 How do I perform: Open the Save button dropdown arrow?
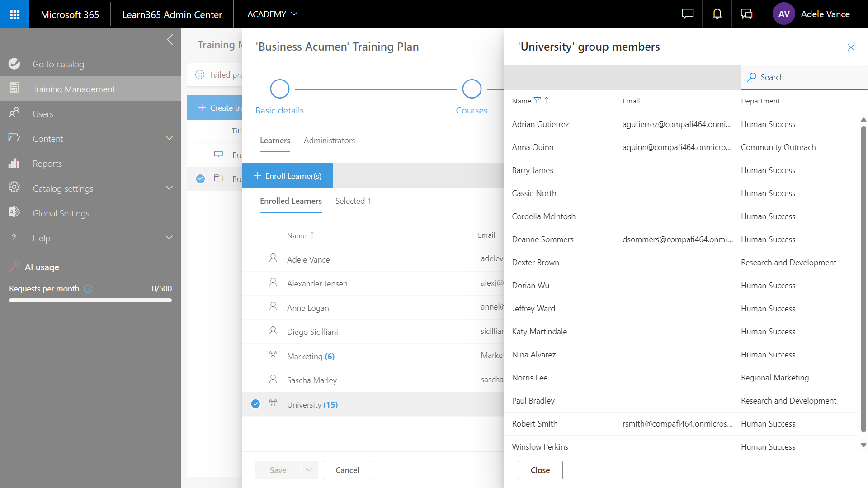[x=309, y=470]
